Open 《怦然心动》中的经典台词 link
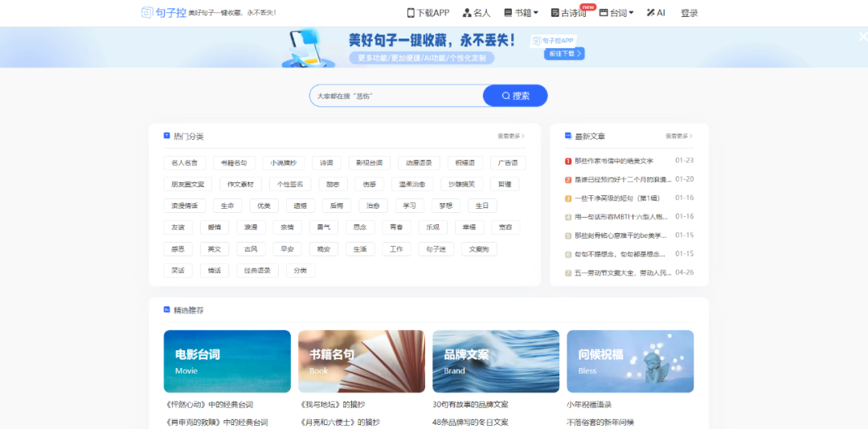 [209, 405]
